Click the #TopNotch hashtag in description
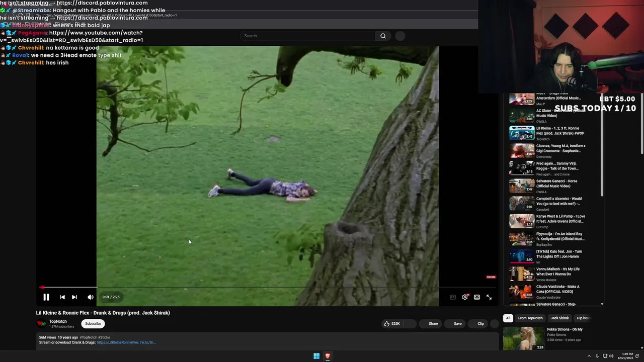644x362 pixels. coord(89,337)
